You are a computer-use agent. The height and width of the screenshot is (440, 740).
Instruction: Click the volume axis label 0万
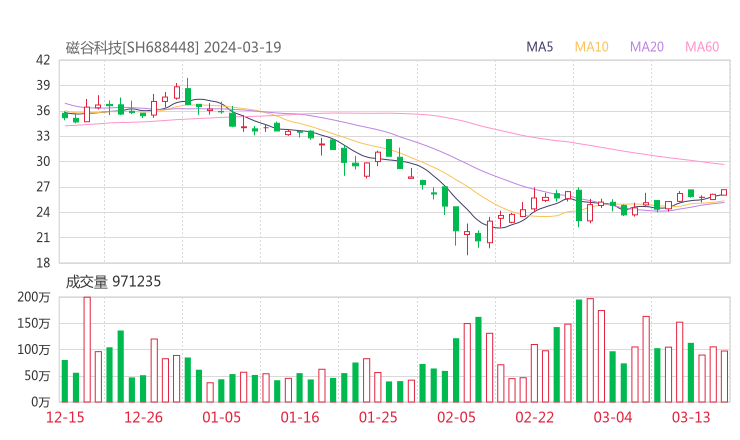tap(40, 402)
